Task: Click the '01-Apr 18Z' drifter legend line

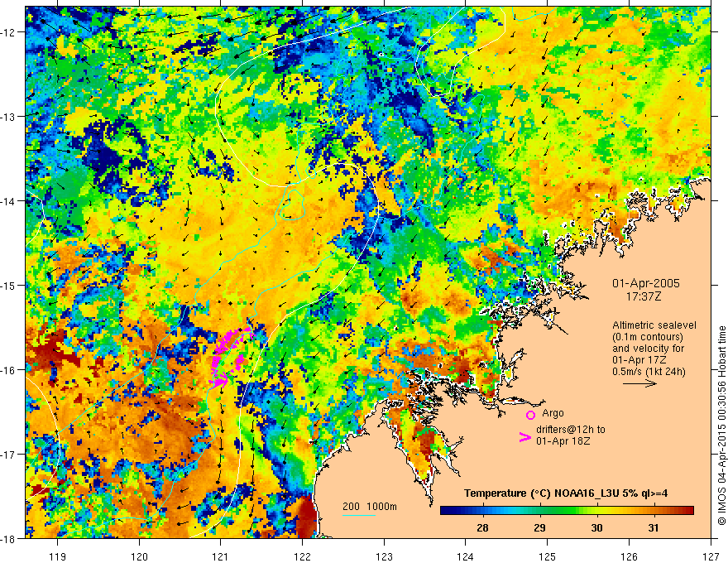Action: point(563,441)
